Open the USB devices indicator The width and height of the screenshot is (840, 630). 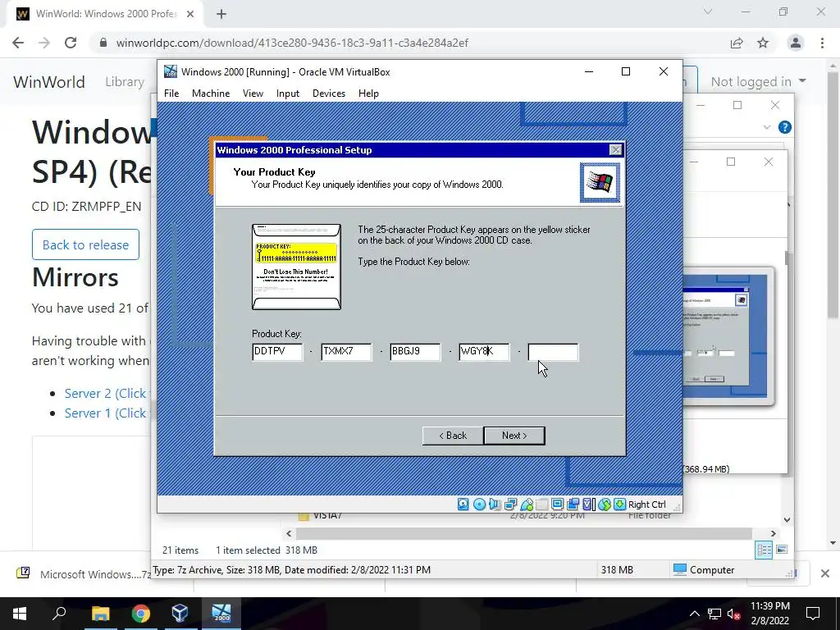tap(527, 504)
